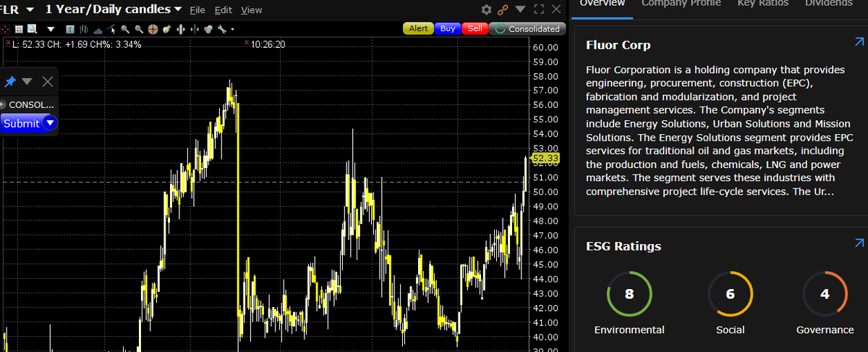
Task: Select the trendline pointer tool
Action: (x=111, y=29)
